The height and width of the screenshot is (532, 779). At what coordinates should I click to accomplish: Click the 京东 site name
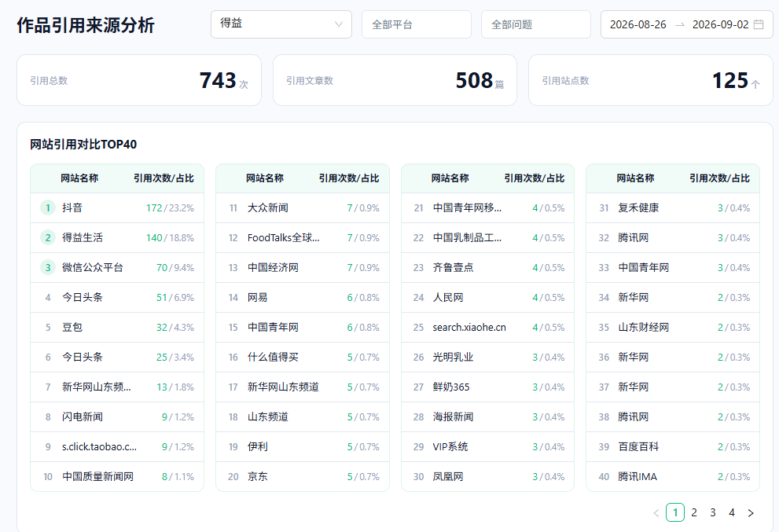click(257, 476)
